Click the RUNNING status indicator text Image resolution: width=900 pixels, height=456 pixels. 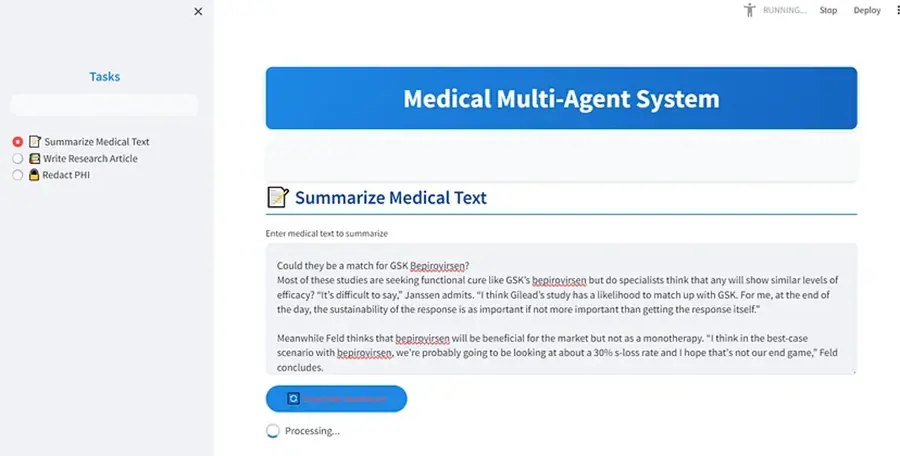click(784, 10)
